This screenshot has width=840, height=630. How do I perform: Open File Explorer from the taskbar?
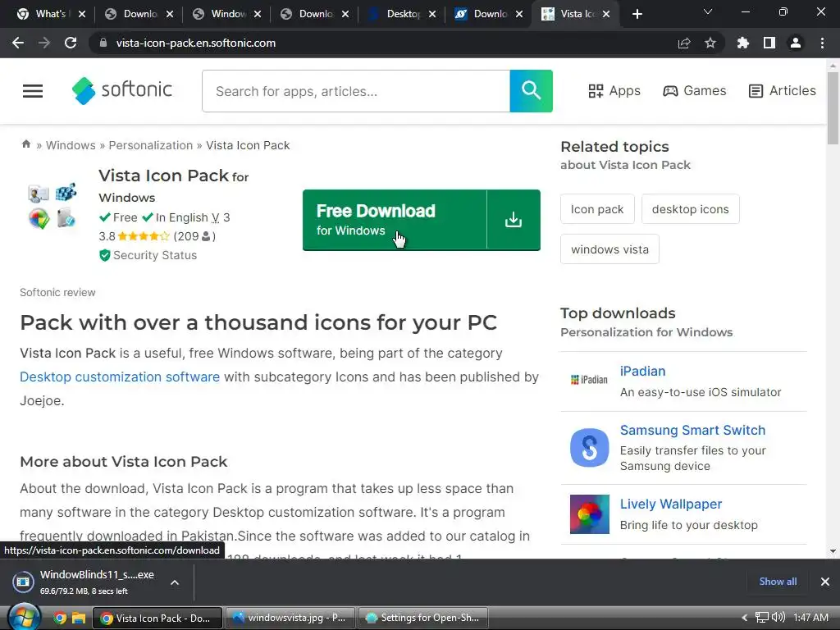point(79,619)
